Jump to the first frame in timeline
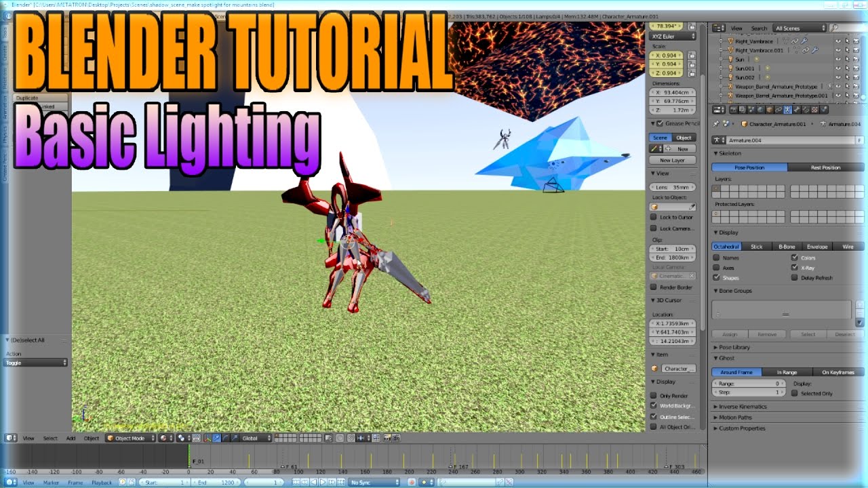 pos(296,482)
